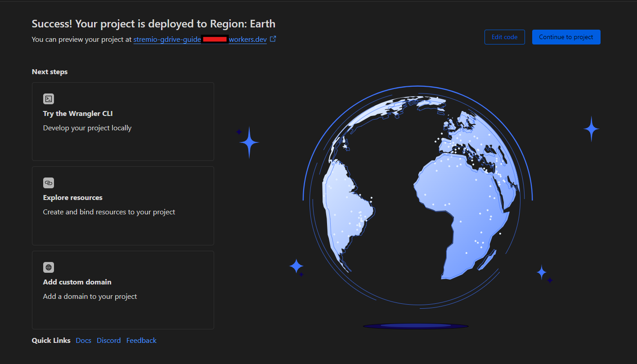Open the Feedback quick link
This screenshot has width=637, height=364.
pyautogui.click(x=141, y=341)
